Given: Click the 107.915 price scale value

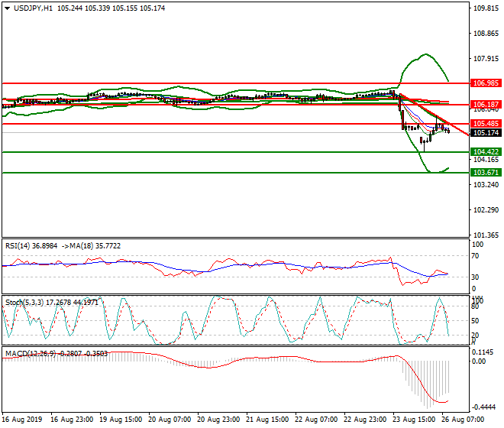Looking at the screenshot, I should point(486,59).
